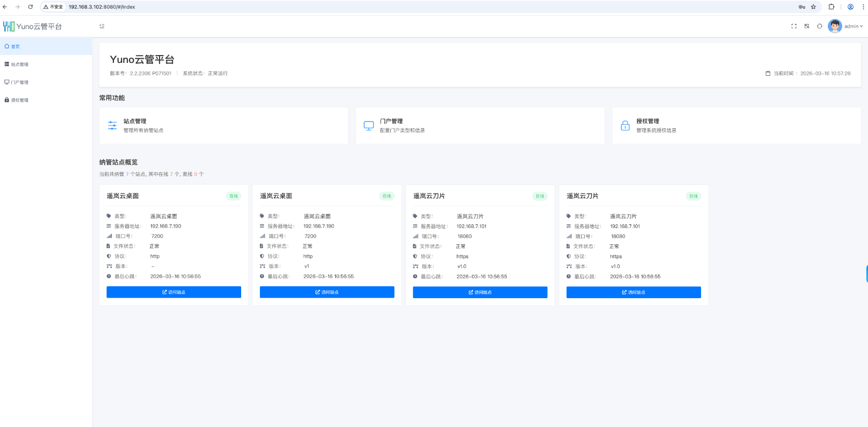Open the Chrome three-dot menu
This screenshot has width=868, height=427.
pos(863,7)
